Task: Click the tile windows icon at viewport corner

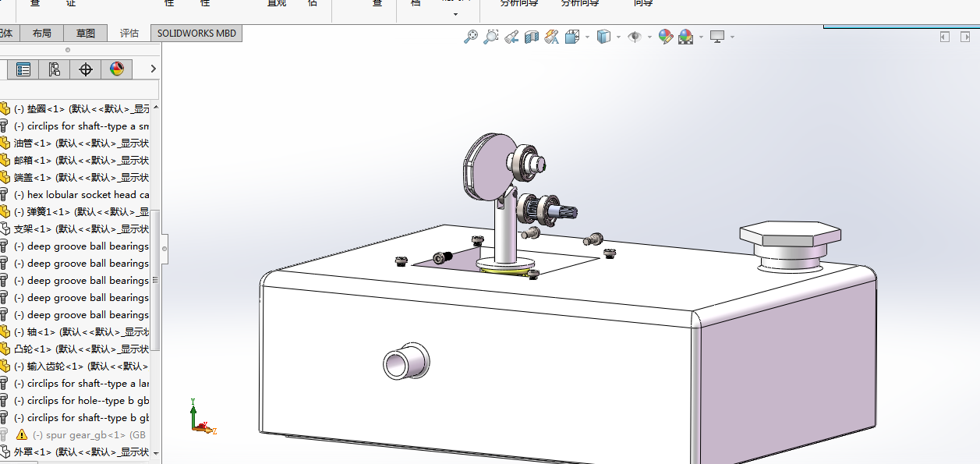Action: coord(944,37)
